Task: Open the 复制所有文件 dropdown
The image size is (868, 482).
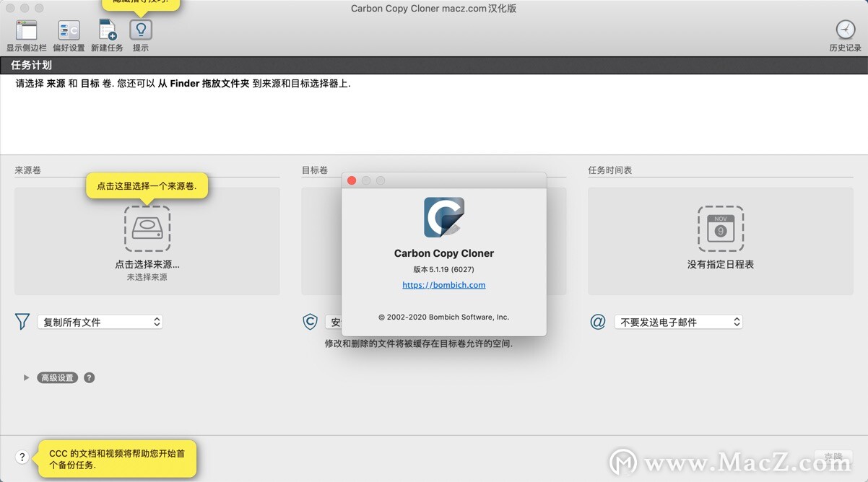Action: click(x=100, y=322)
